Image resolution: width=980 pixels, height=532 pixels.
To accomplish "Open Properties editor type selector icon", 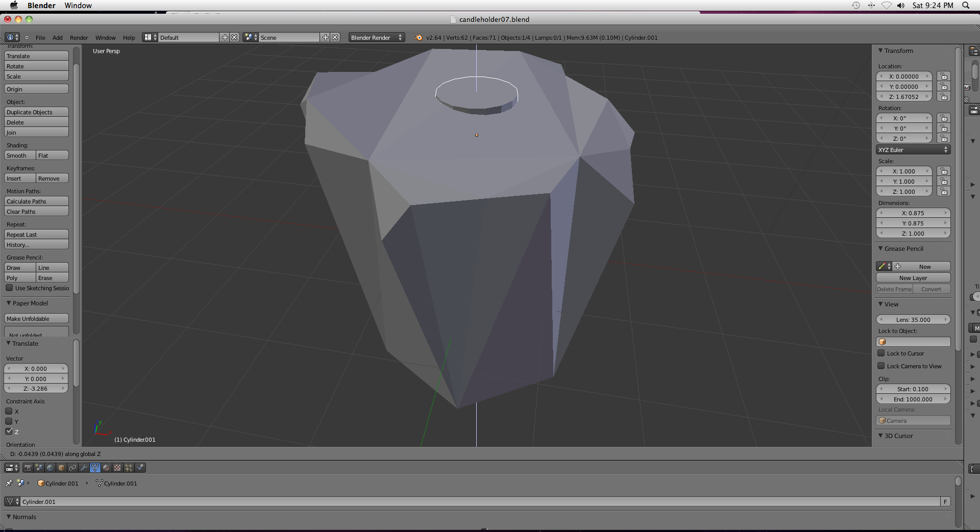I will (x=12, y=468).
